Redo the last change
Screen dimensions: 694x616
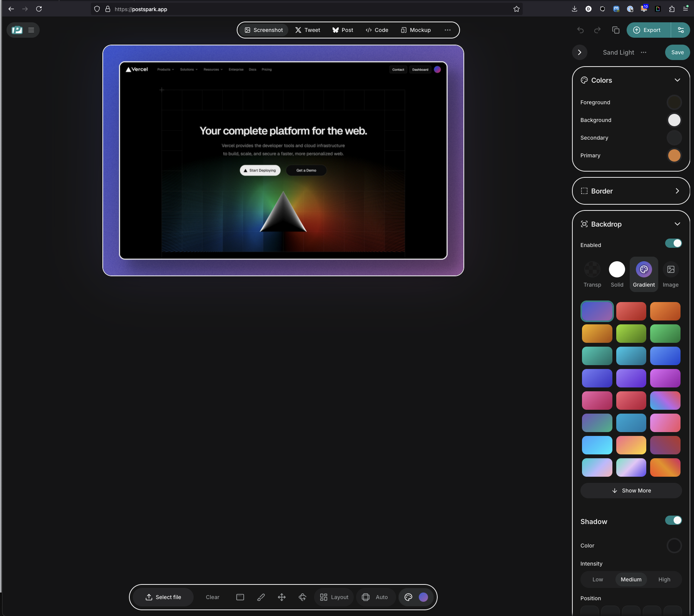(597, 30)
